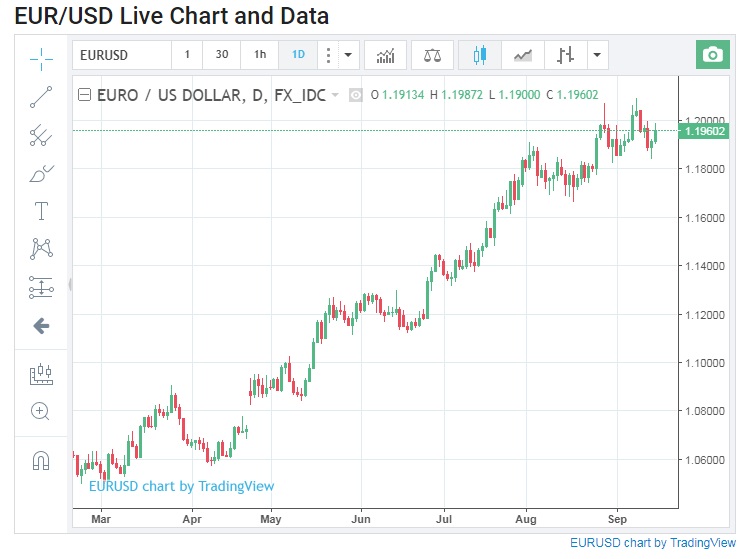Choose the pitchfork drawing tool
Image resolution: width=740 pixels, height=559 pixels.
[41, 135]
